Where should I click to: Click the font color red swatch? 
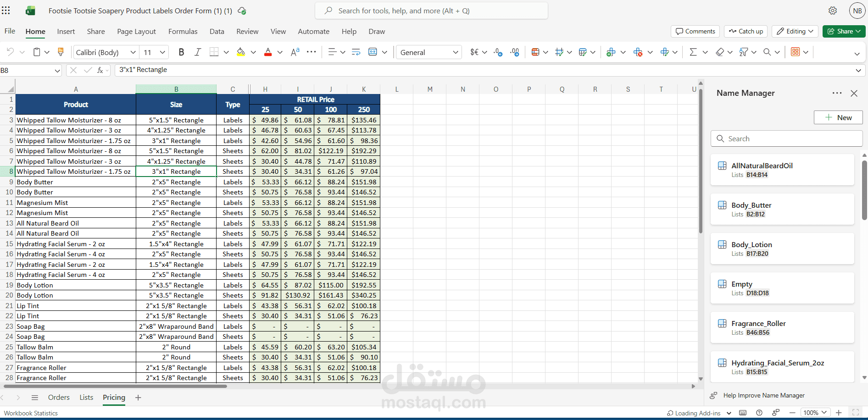268,52
